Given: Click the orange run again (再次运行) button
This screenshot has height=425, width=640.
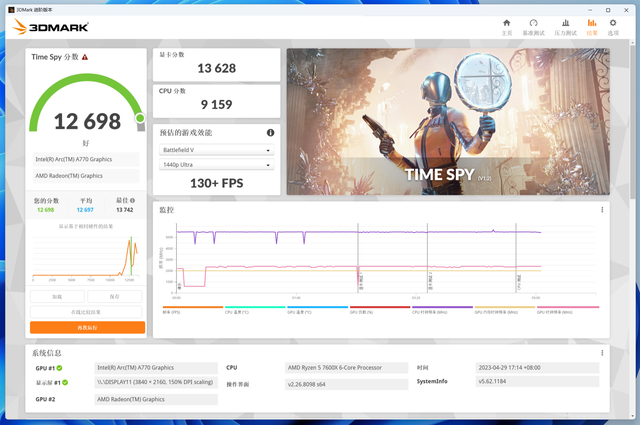Looking at the screenshot, I should coord(87,327).
